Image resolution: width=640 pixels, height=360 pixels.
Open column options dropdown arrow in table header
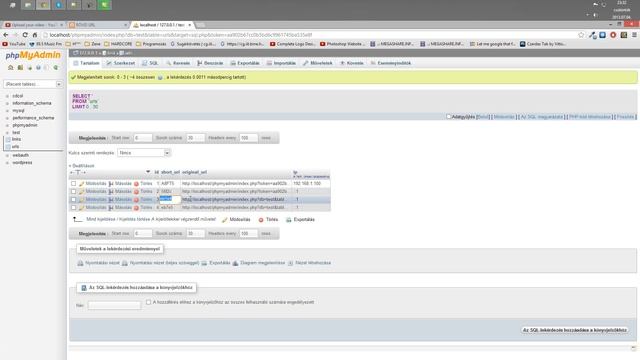tap(148, 172)
